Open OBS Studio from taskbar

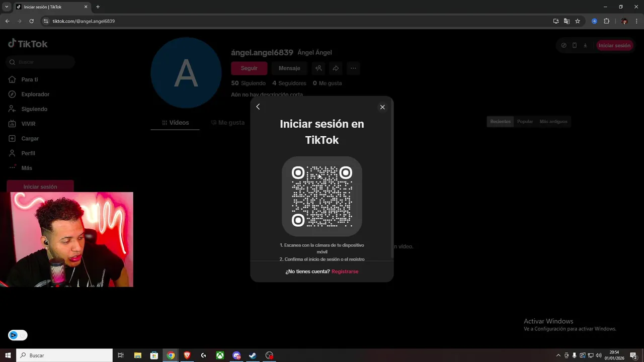click(270, 355)
